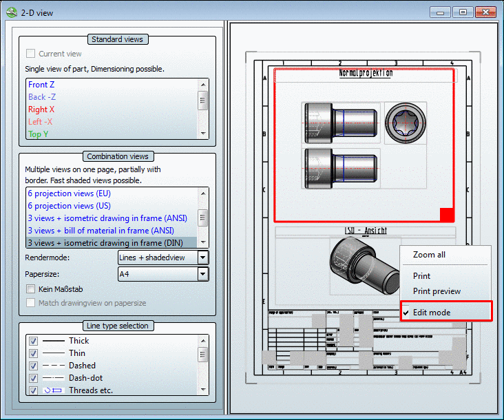
Task: Choose Zoom all from context menu
Action: pos(429,255)
